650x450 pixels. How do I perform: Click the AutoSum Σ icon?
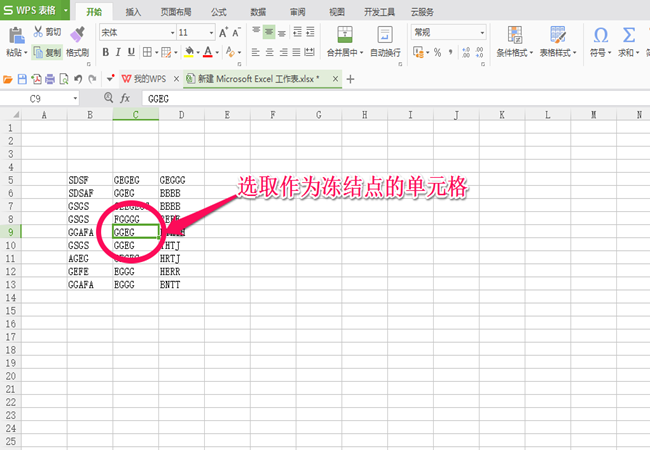(628, 35)
